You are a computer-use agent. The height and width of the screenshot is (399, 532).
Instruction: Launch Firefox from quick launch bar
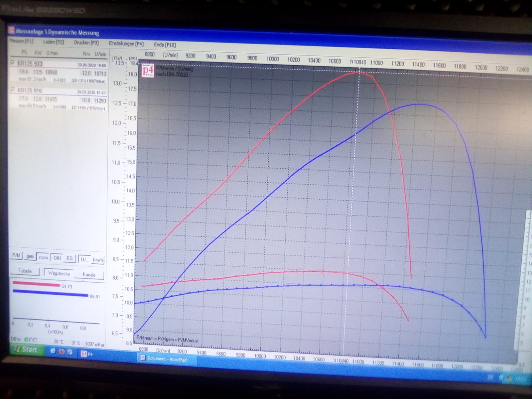[62, 351]
